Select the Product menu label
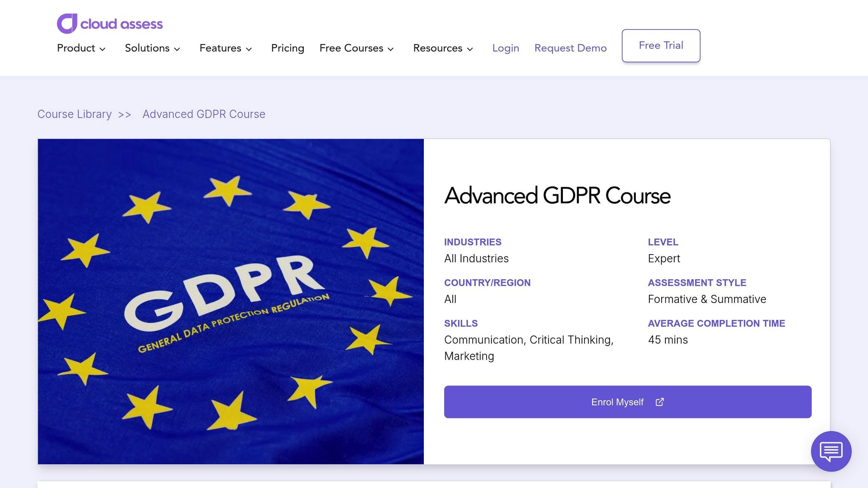The image size is (868, 488). coord(76,48)
